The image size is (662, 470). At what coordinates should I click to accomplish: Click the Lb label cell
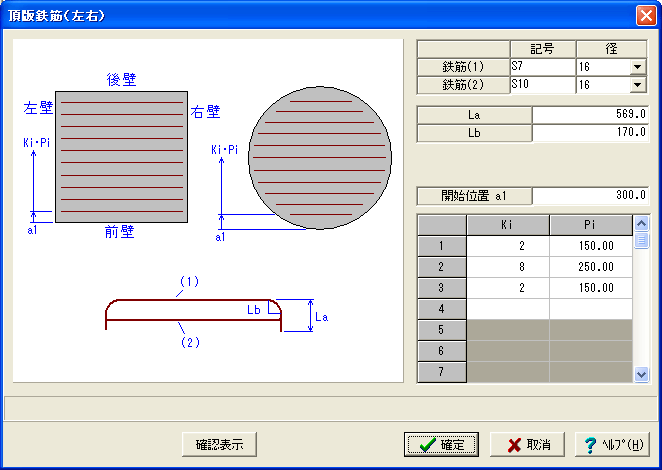click(474, 133)
